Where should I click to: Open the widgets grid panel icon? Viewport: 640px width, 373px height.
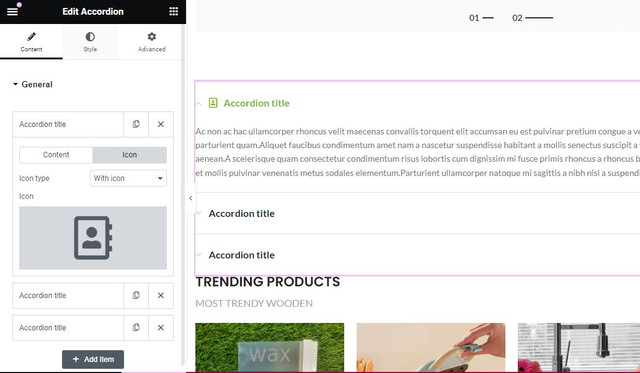(173, 11)
